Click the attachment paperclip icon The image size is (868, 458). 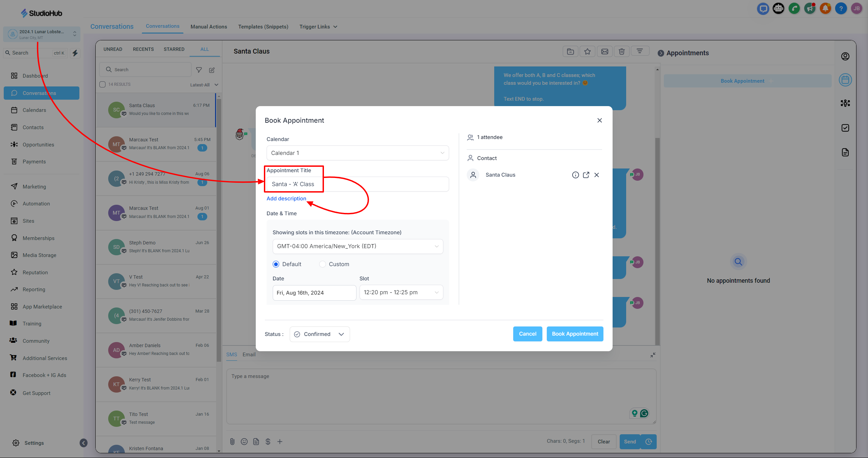pos(232,441)
